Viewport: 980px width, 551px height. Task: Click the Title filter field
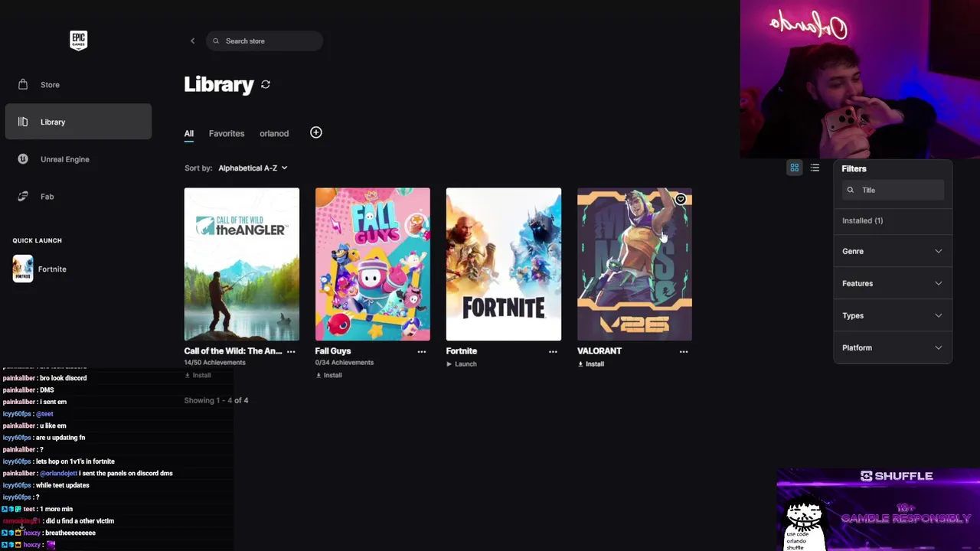[893, 190]
